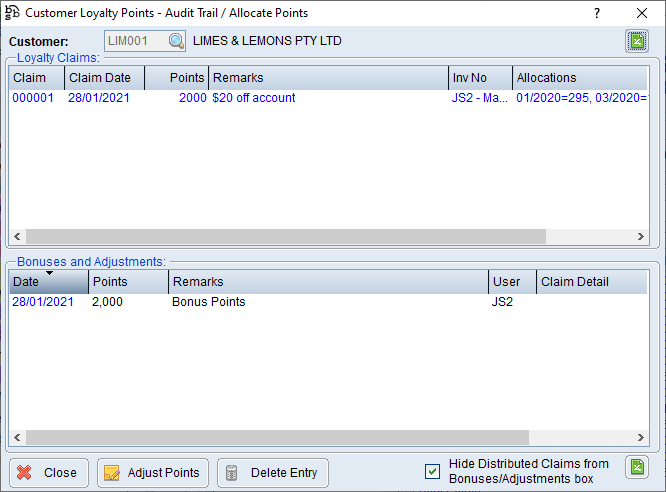
Task: Click the application icon in title bar
Action: tap(12, 13)
